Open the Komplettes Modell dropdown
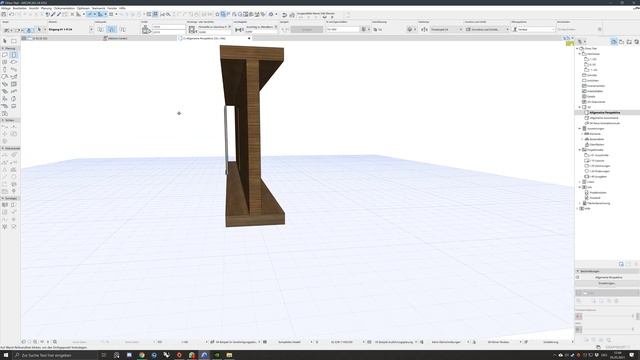 (x=311, y=342)
